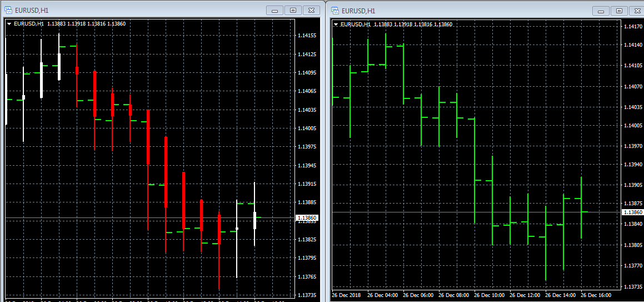Select the left window's EURUSD,H1 title bar text
Image resolution: width=644 pixels, height=302 pixels.
(32, 10)
